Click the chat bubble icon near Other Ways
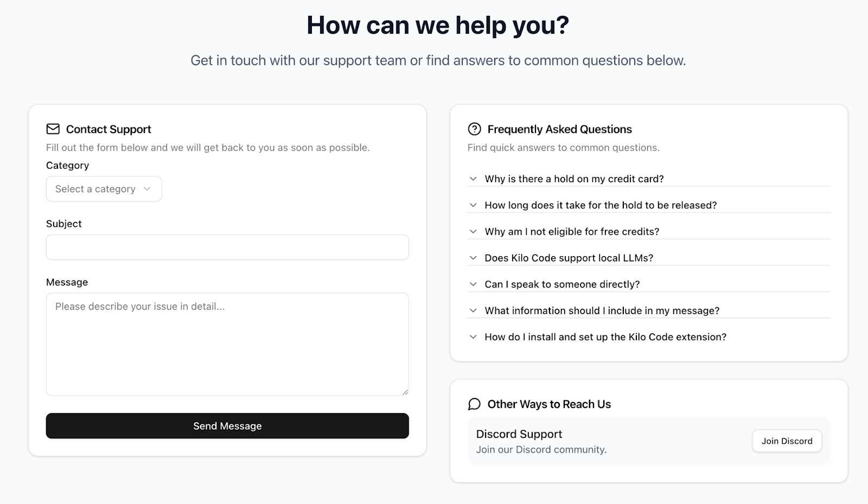This screenshot has height=504, width=868. point(474,404)
